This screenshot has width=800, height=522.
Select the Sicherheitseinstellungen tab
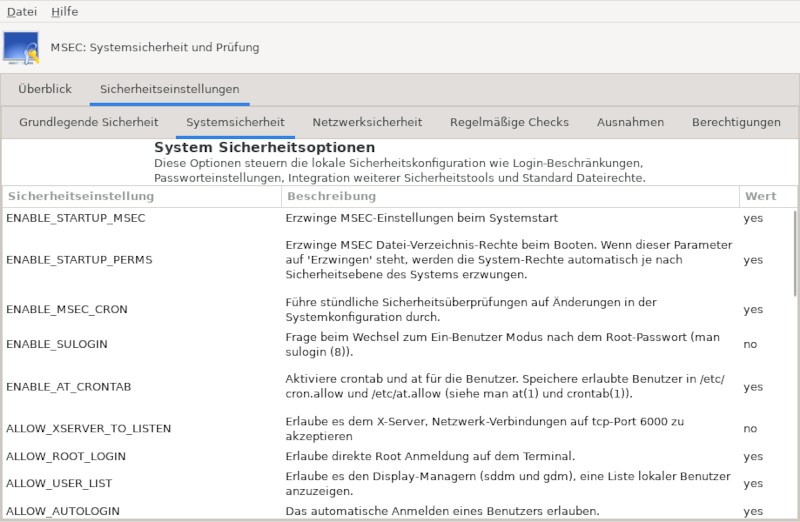pyautogui.click(x=169, y=89)
